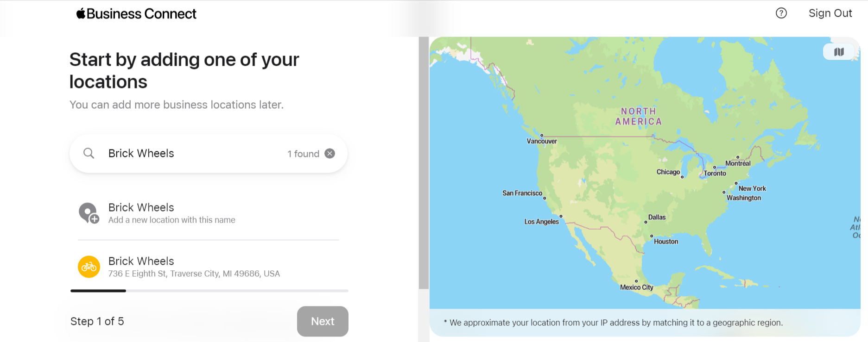868x342 pixels.
Task: Choose Add a new location with this name
Action: [209, 213]
